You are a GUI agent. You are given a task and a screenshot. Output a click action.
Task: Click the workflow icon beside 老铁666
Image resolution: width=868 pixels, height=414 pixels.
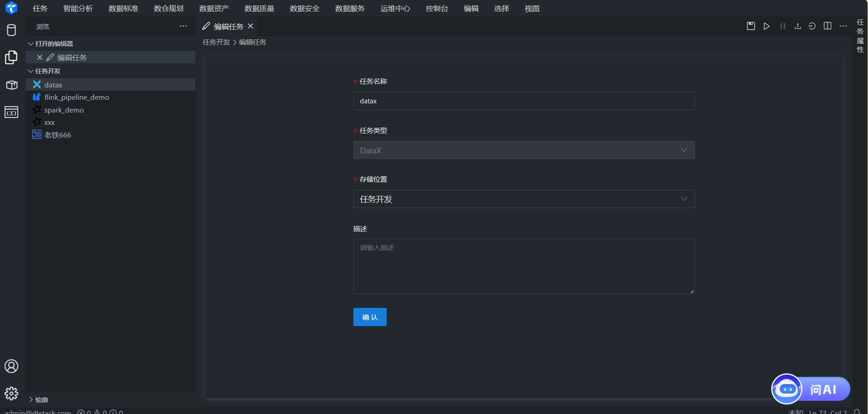coord(37,134)
